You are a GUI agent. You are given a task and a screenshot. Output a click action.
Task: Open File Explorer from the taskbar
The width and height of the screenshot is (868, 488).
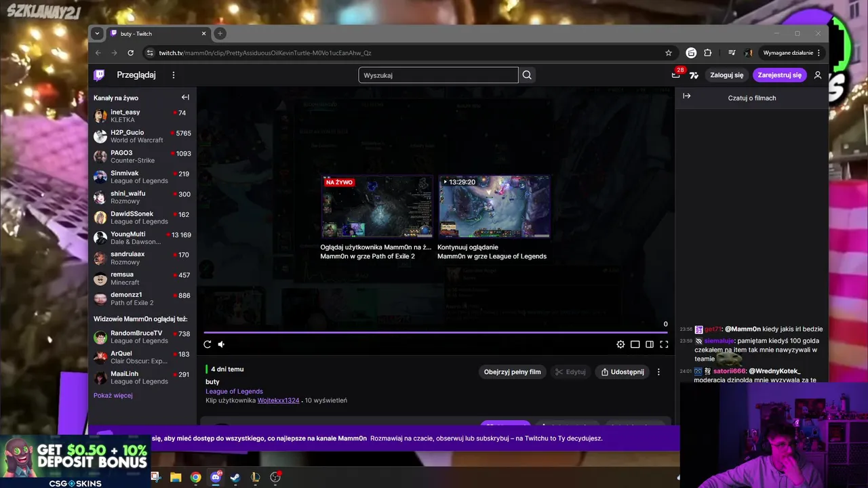click(x=176, y=477)
